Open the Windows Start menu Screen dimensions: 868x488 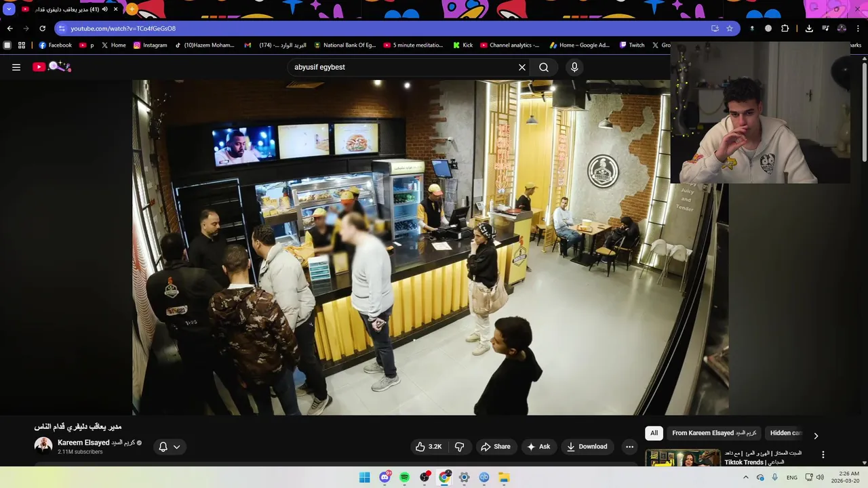(365, 477)
